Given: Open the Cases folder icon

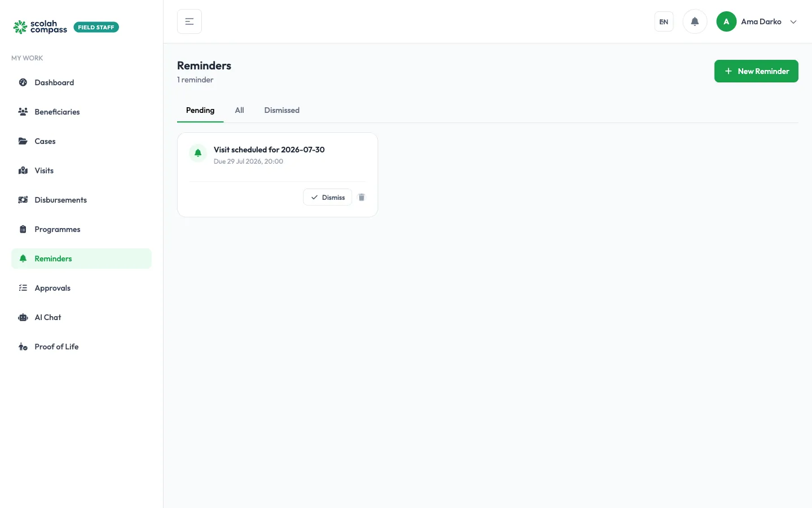Looking at the screenshot, I should click(x=23, y=141).
